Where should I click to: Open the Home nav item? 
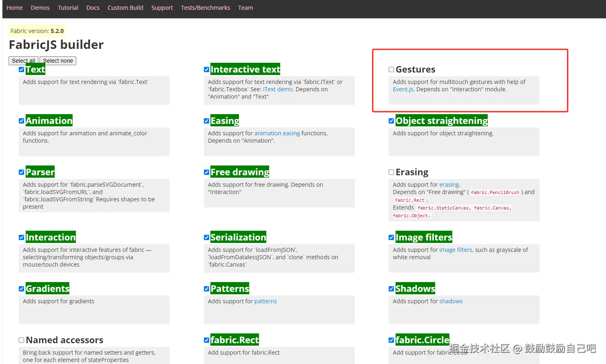[15, 8]
